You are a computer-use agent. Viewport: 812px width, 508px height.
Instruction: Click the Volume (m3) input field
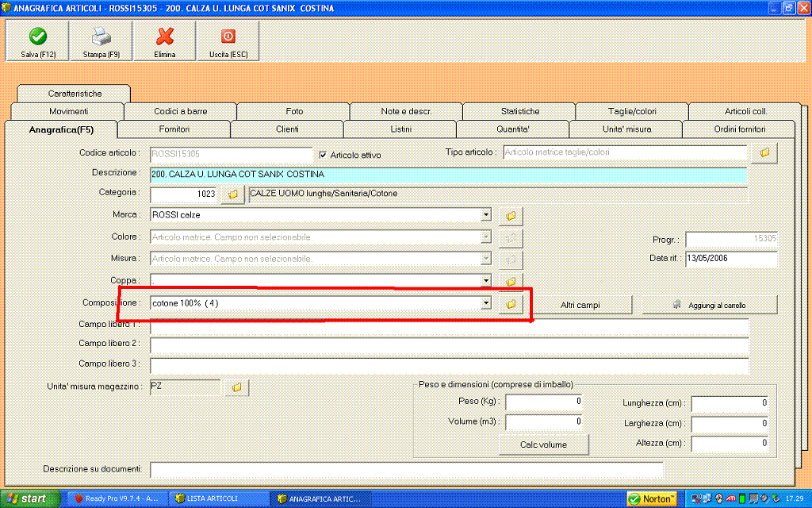coord(544,423)
